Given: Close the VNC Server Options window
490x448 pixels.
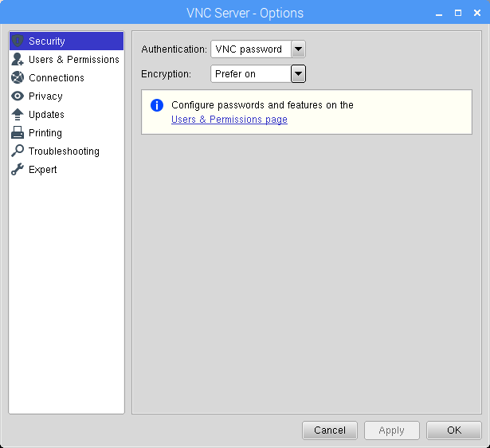Looking at the screenshot, I should (x=477, y=13).
